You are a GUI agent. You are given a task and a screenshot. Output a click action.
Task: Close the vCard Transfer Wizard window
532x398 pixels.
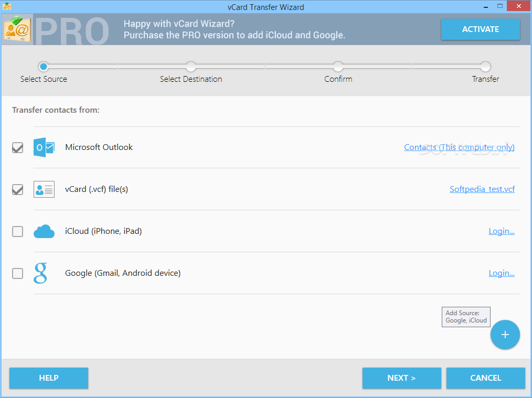click(519, 6)
